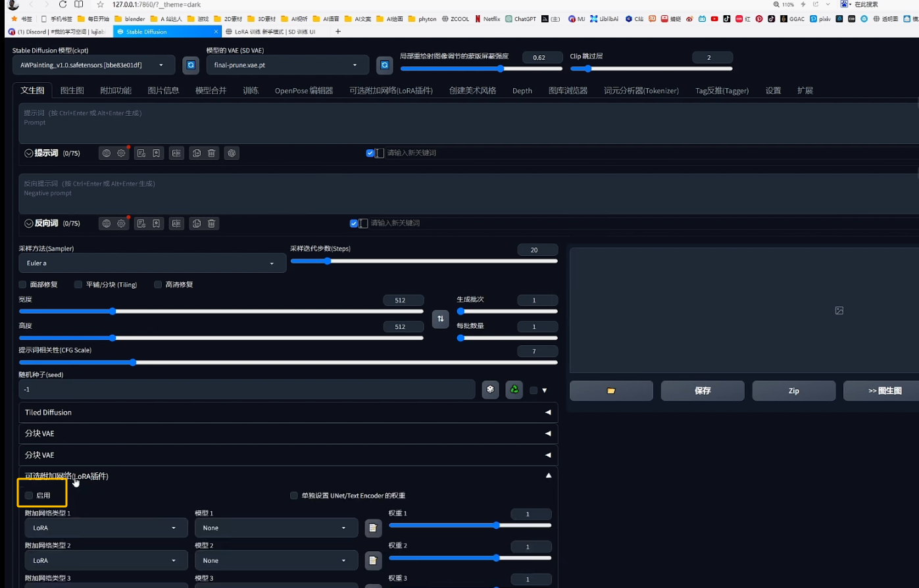Uncheck the checkbox beside 反向词 keyword input
919x588 pixels.
pyautogui.click(x=354, y=223)
